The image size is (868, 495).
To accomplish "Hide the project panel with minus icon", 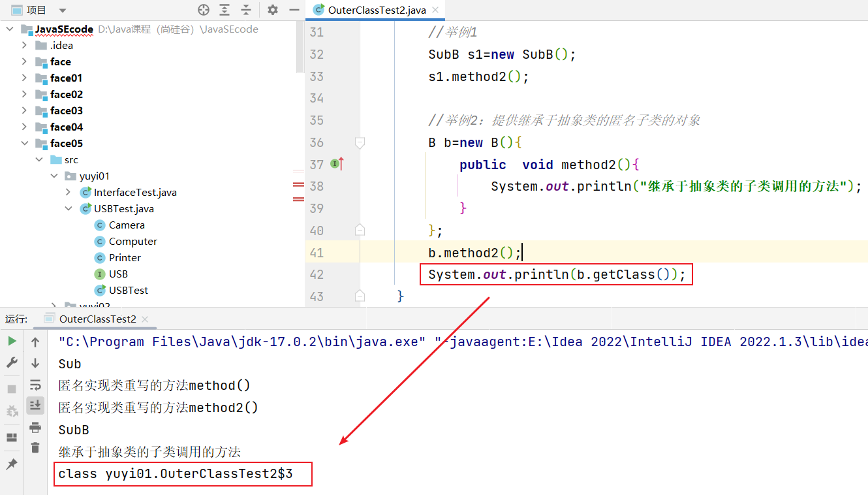I will [x=294, y=10].
